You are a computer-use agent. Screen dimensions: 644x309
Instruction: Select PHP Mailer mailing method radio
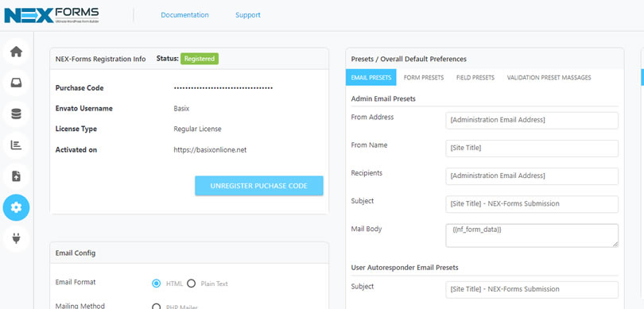[x=156, y=307]
